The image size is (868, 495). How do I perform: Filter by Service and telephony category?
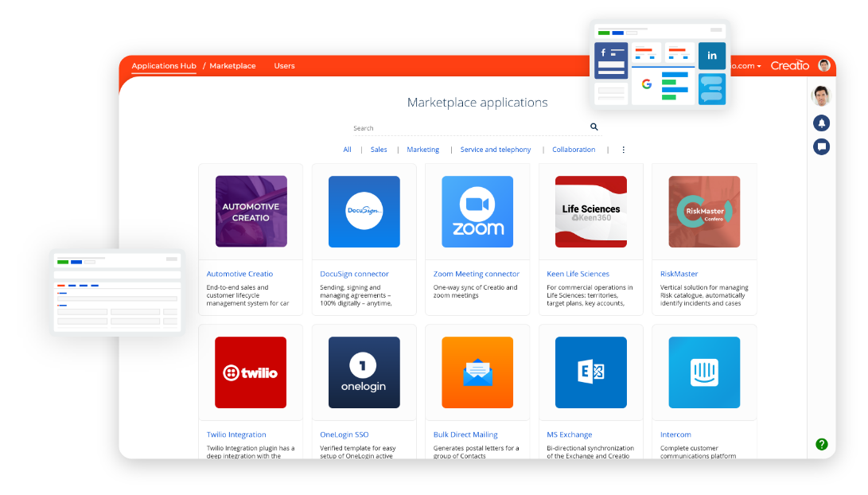pos(496,150)
